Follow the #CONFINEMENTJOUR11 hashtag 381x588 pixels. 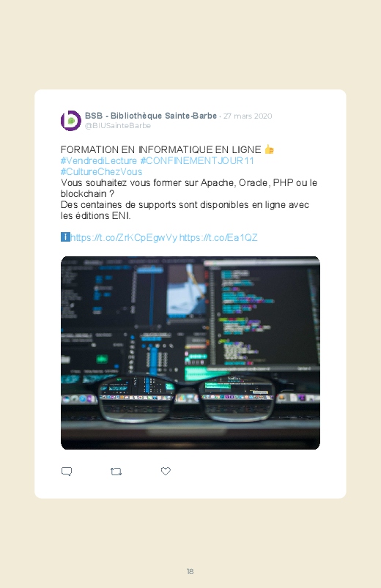(x=197, y=161)
